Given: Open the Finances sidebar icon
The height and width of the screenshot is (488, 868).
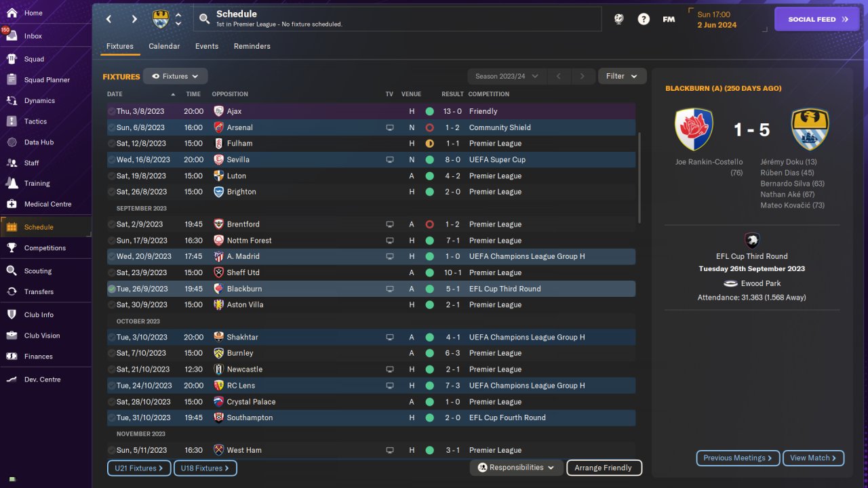Looking at the screenshot, I should pyautogui.click(x=12, y=356).
